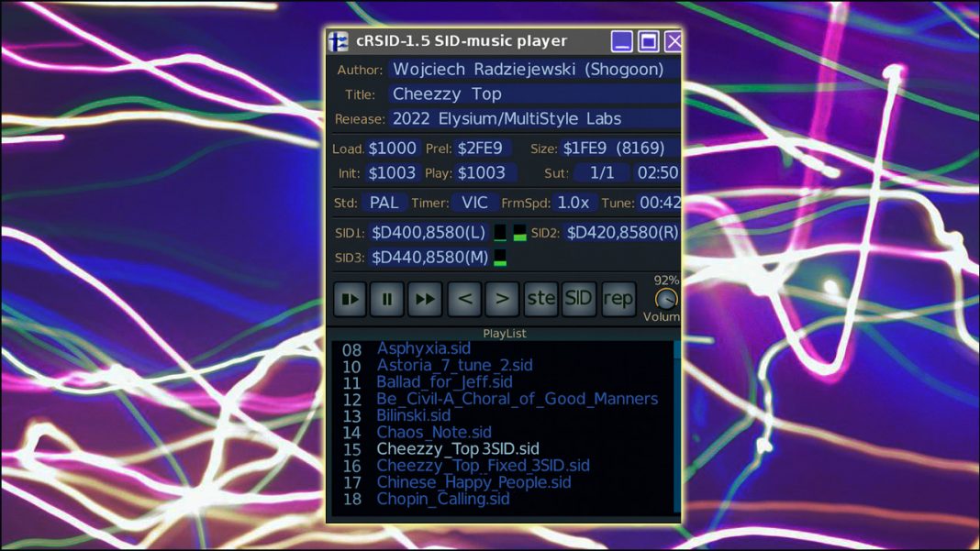Select the previous subtune arrow
The image size is (980, 551).
(462, 299)
